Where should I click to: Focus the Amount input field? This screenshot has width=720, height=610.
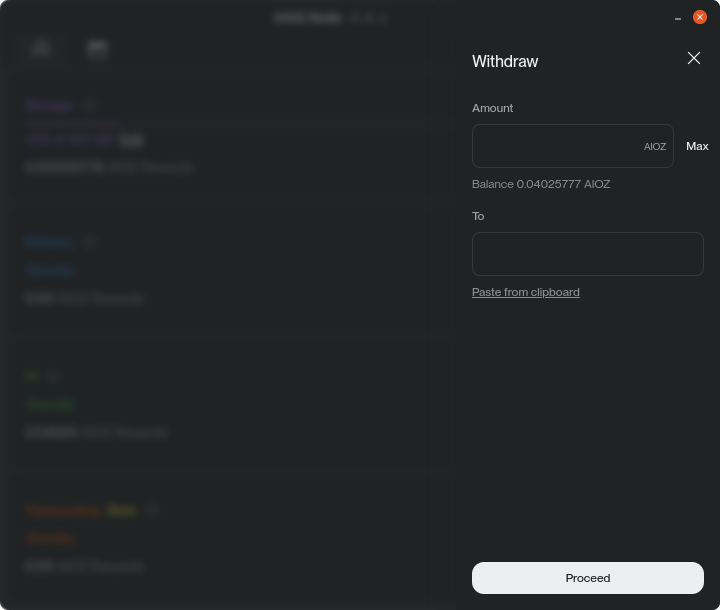555,146
